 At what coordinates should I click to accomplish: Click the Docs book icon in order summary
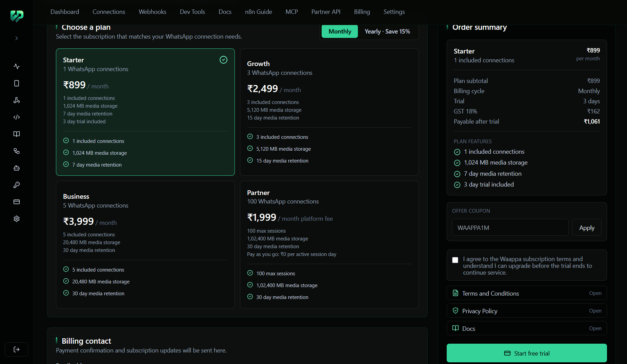[456, 328]
